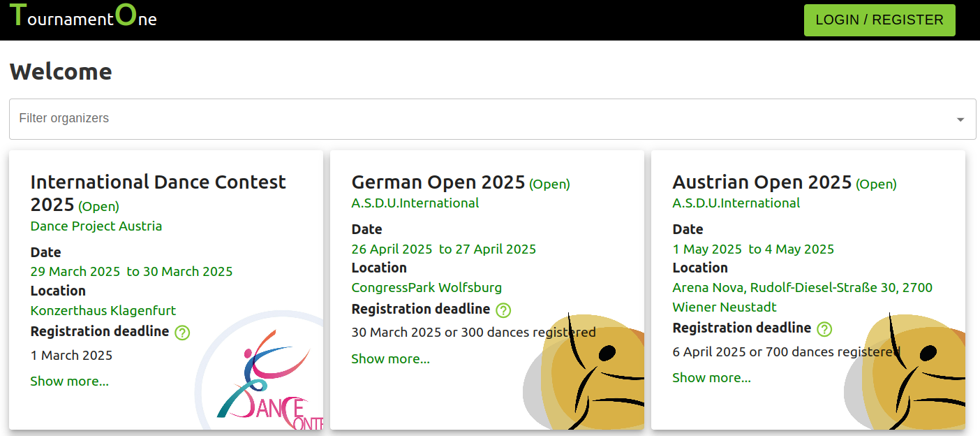Click Dance Project Austria organizer link
Image resolution: width=980 pixels, height=436 pixels.
96,226
